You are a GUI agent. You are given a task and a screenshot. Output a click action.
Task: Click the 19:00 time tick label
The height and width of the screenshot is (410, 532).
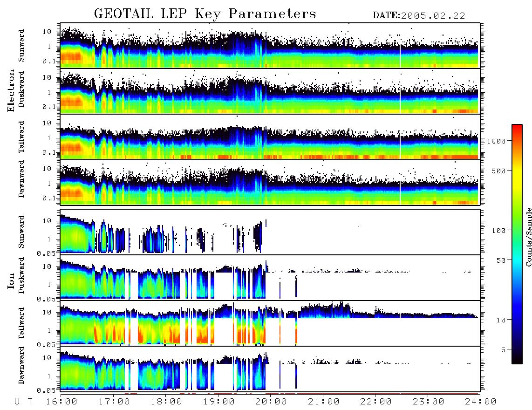[219, 402]
